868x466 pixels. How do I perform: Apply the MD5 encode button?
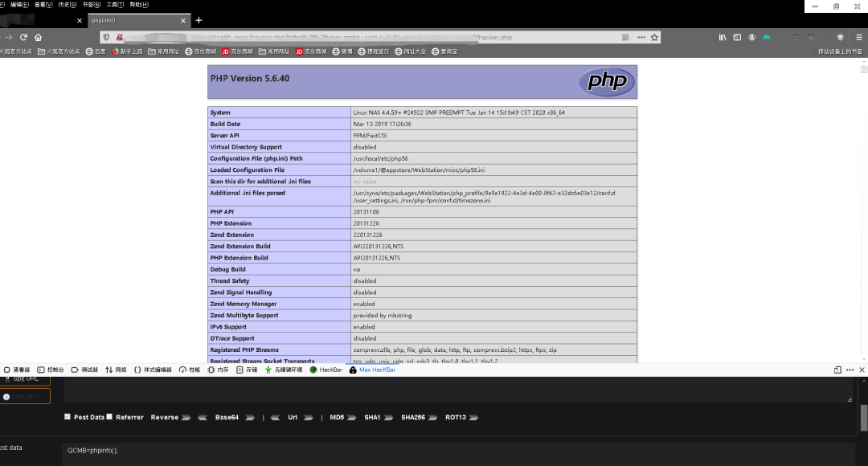pyautogui.click(x=337, y=417)
